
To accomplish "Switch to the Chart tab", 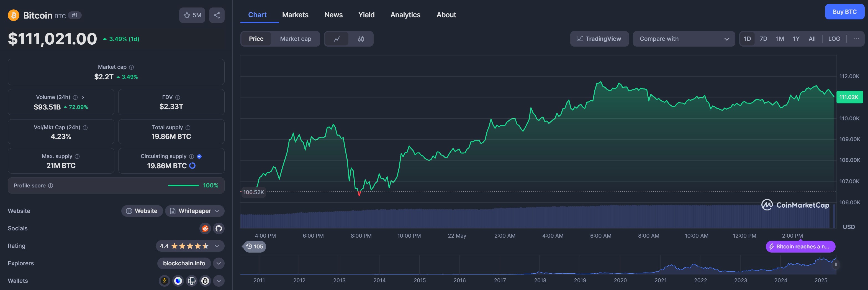I will pyautogui.click(x=257, y=15).
